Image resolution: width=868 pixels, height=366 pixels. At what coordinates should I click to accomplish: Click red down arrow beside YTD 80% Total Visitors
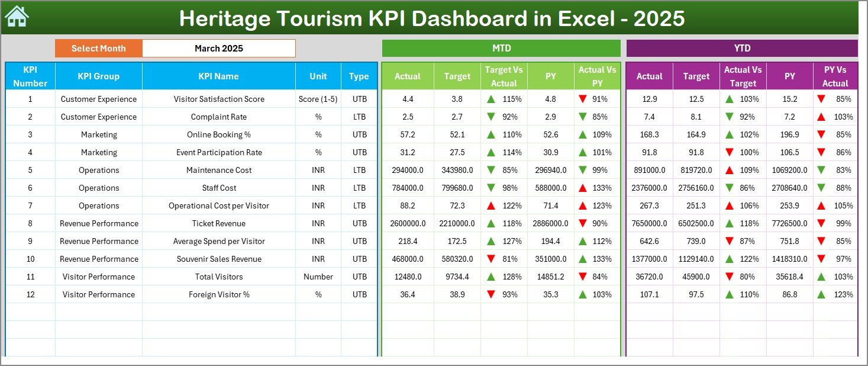[x=730, y=277]
